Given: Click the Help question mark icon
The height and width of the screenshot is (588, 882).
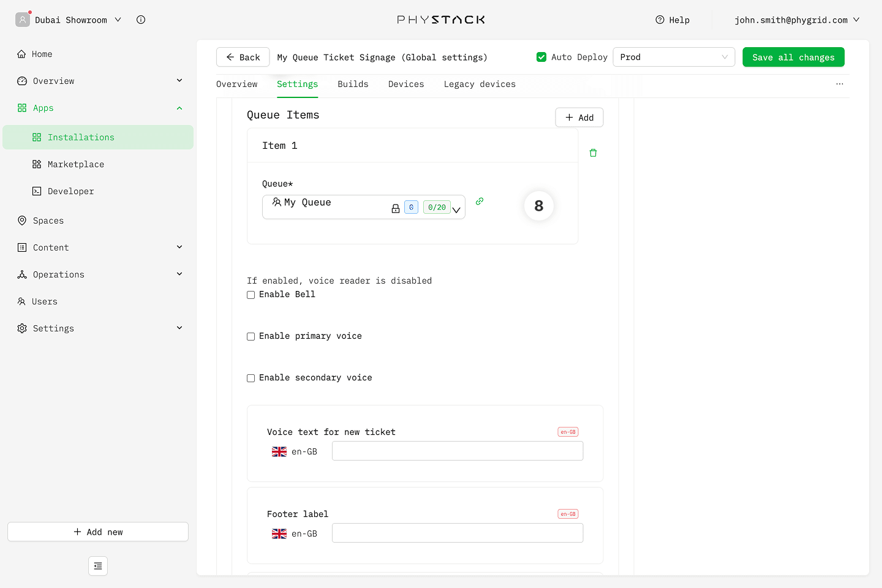Looking at the screenshot, I should (660, 20).
